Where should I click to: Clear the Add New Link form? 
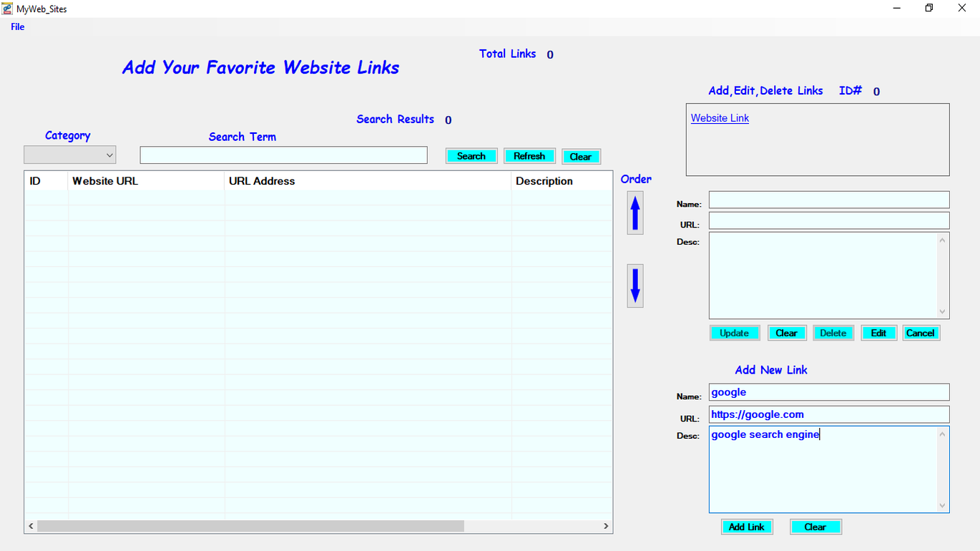tap(815, 526)
